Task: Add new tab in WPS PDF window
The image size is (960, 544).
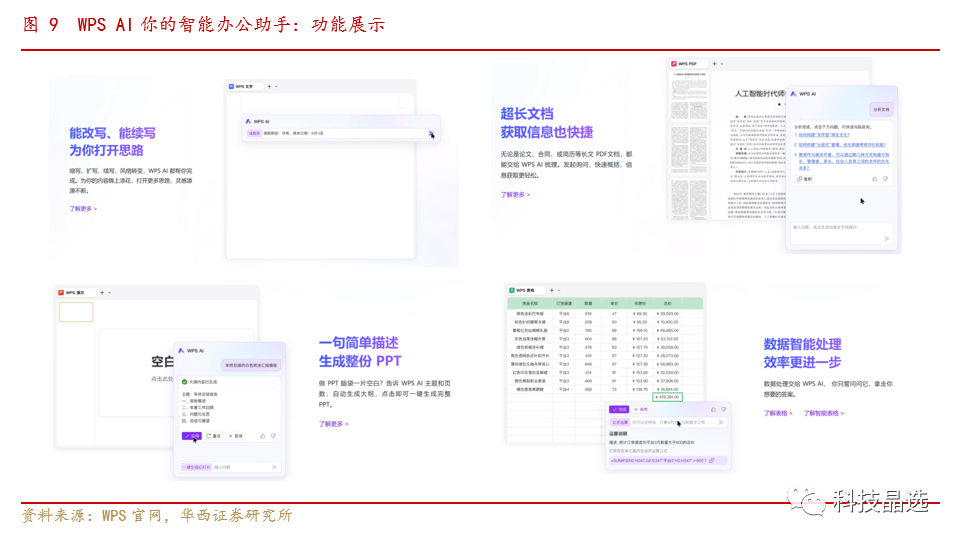Action: point(714,64)
